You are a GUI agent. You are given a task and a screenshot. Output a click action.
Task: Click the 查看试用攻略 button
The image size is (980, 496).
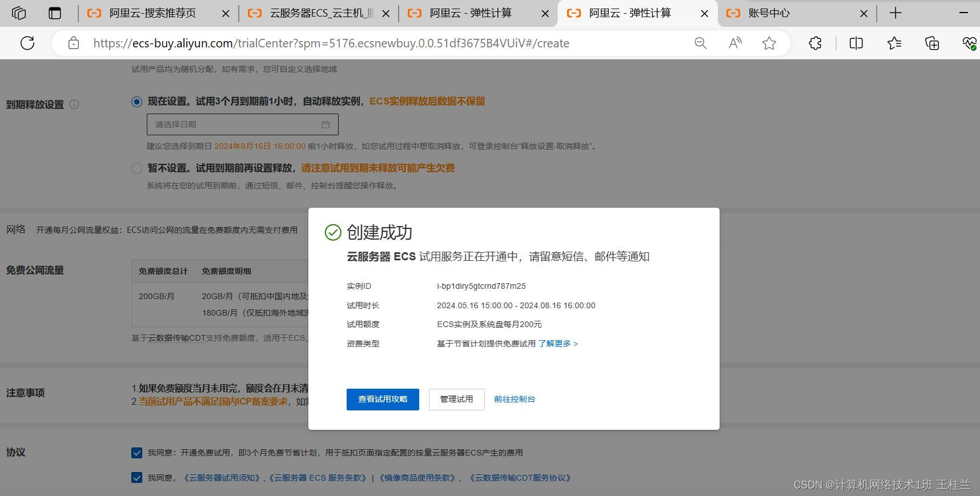click(x=383, y=400)
